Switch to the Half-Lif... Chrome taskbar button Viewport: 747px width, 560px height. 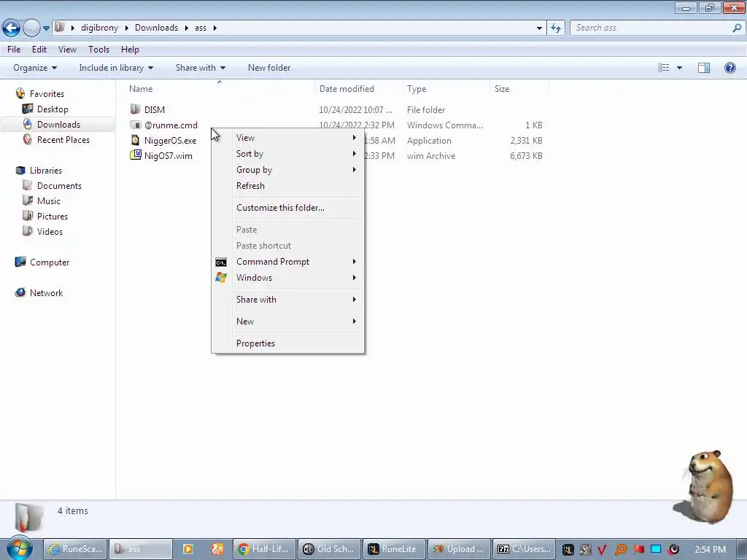[264, 549]
